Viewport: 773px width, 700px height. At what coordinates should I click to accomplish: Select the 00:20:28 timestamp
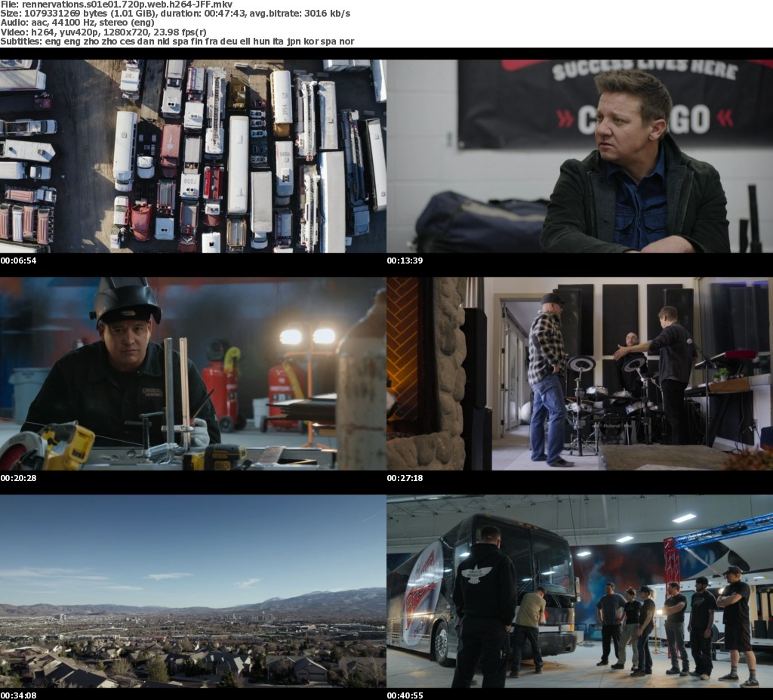[x=19, y=478]
